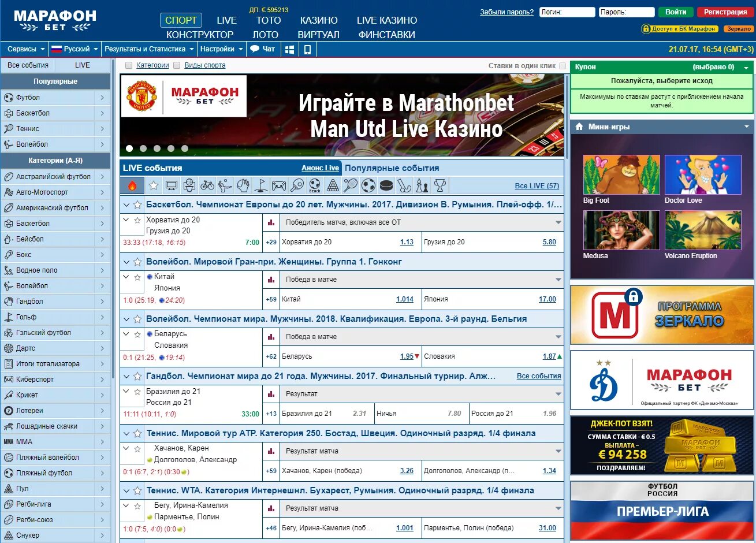Switch to the СПОРТ tab
Screen dimensions: 756x543
[181, 20]
